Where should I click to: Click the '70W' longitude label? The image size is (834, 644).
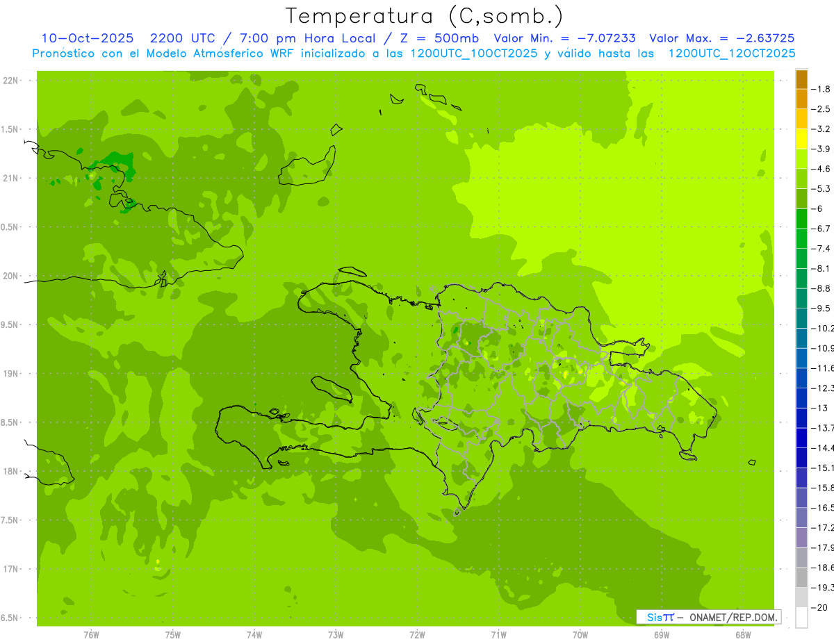(580, 634)
